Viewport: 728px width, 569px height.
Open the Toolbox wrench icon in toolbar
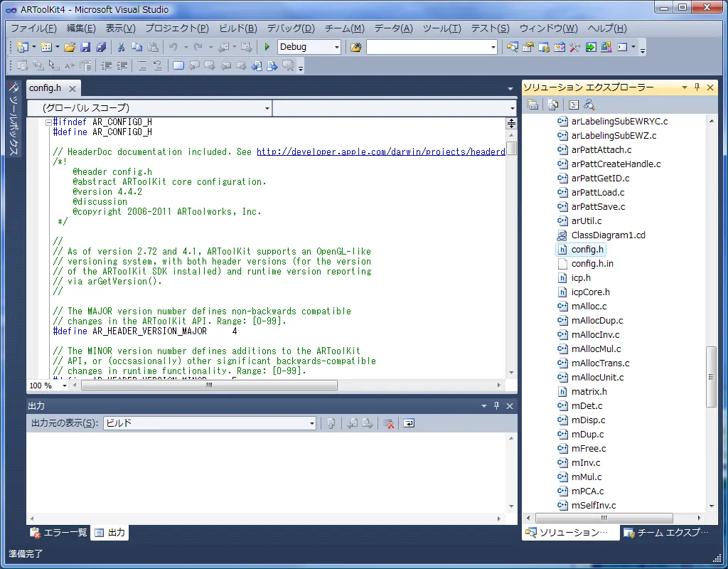pos(574,47)
